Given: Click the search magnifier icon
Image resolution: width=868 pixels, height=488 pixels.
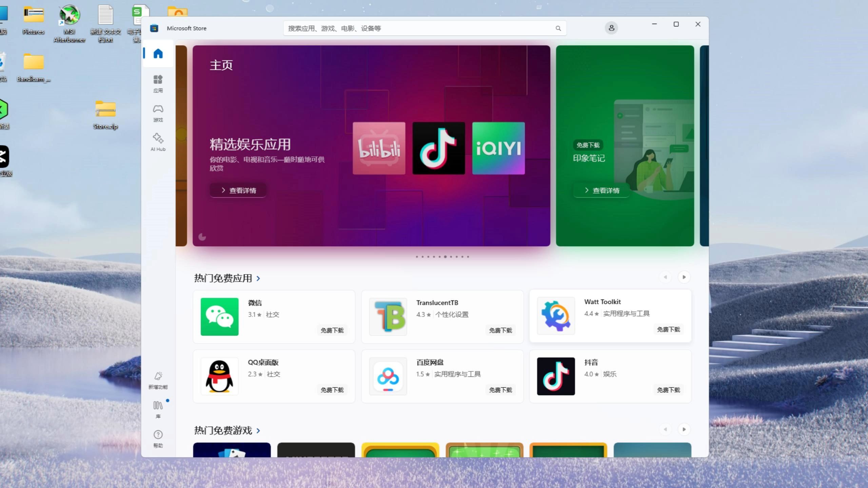Looking at the screenshot, I should (x=558, y=28).
